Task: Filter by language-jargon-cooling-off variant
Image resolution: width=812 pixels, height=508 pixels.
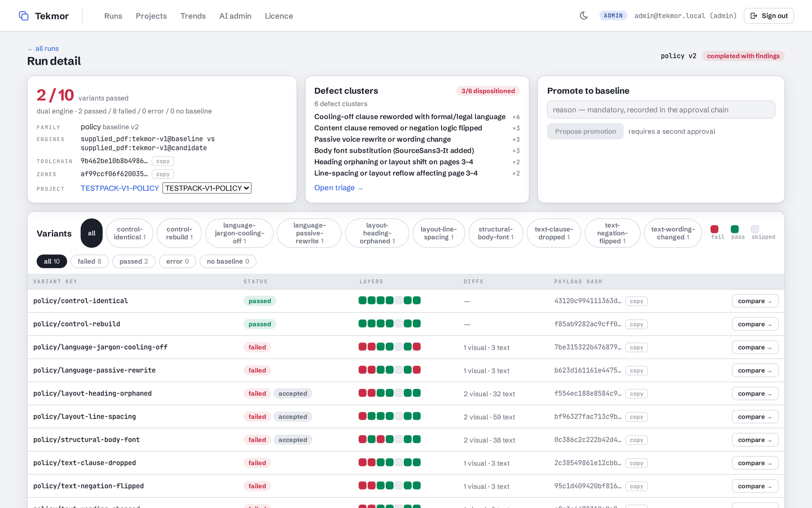Action: pos(239,233)
